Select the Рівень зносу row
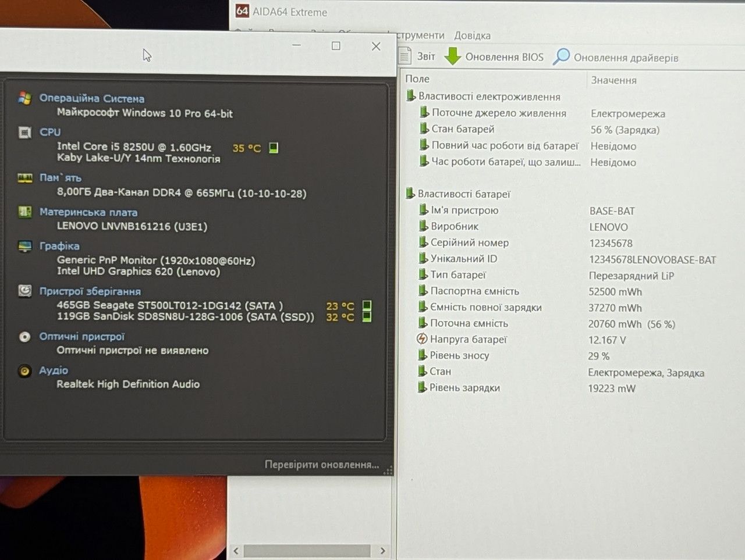Viewport: 745px width, 560px height. point(562,355)
